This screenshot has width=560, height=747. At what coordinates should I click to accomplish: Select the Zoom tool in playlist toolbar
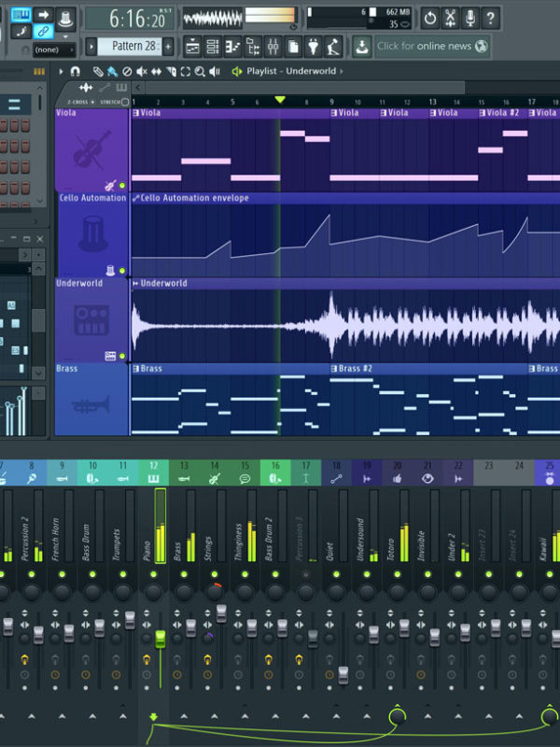200,71
